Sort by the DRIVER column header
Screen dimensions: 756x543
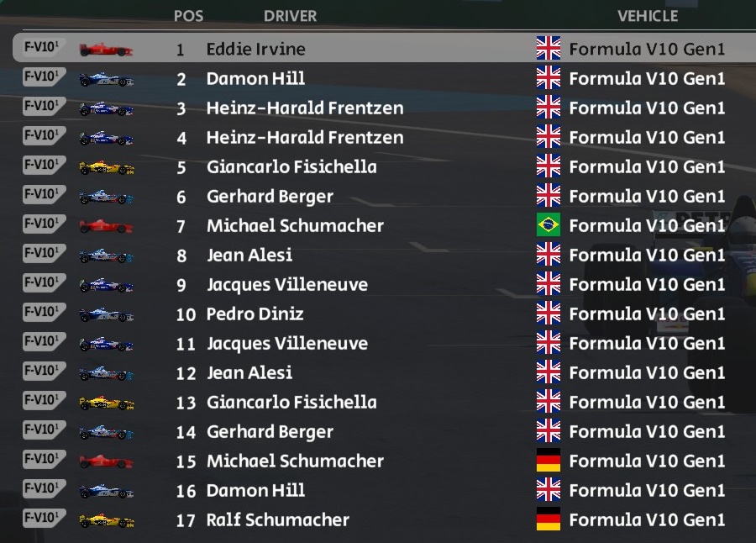point(291,16)
